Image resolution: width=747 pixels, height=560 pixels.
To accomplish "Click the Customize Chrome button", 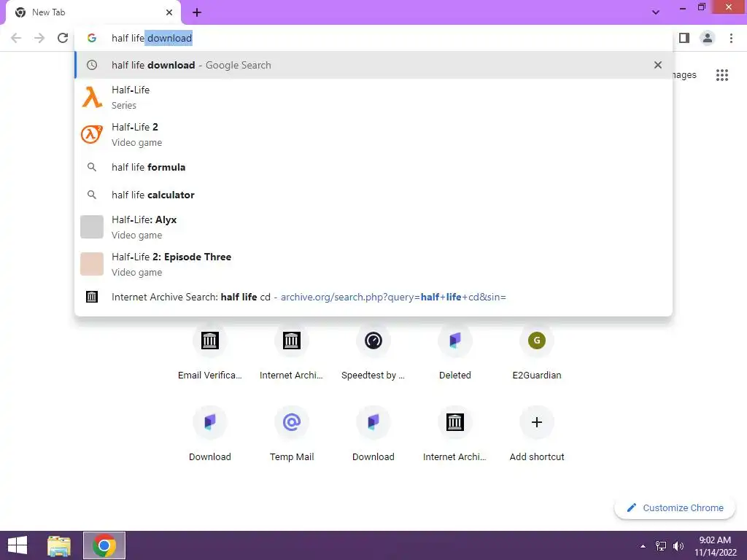I will (675, 508).
